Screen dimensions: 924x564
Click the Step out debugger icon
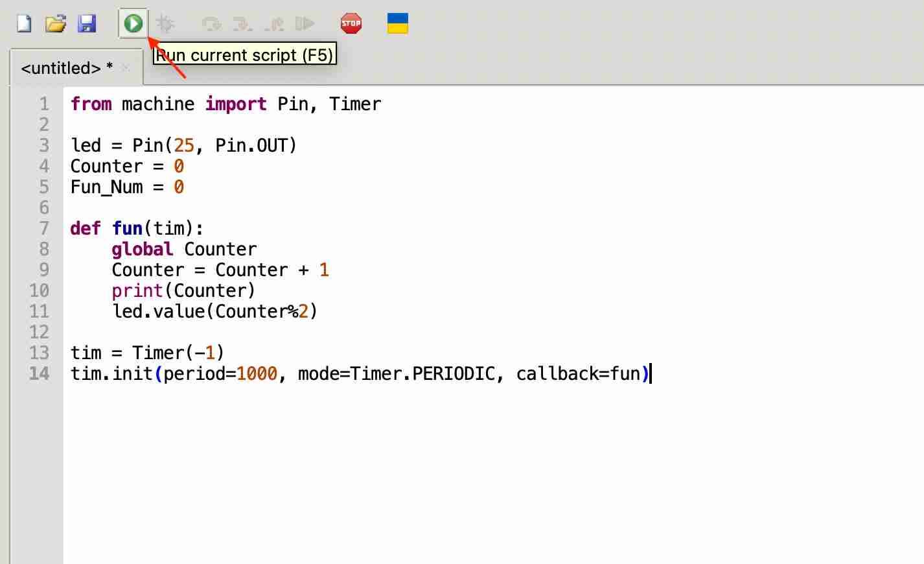pyautogui.click(x=275, y=25)
